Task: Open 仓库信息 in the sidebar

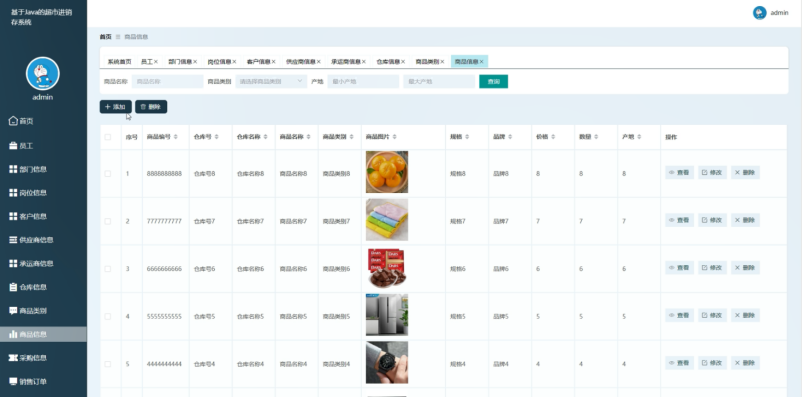Action: 28,287
